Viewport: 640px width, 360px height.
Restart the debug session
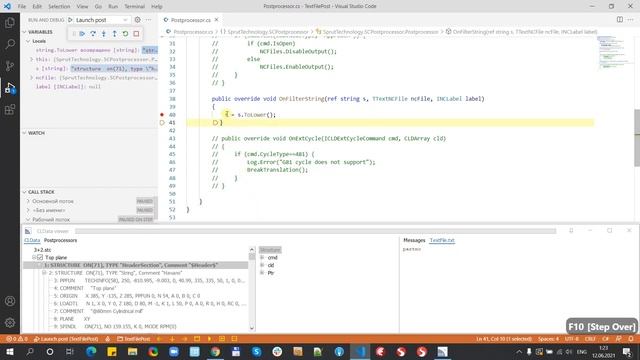point(125,34)
